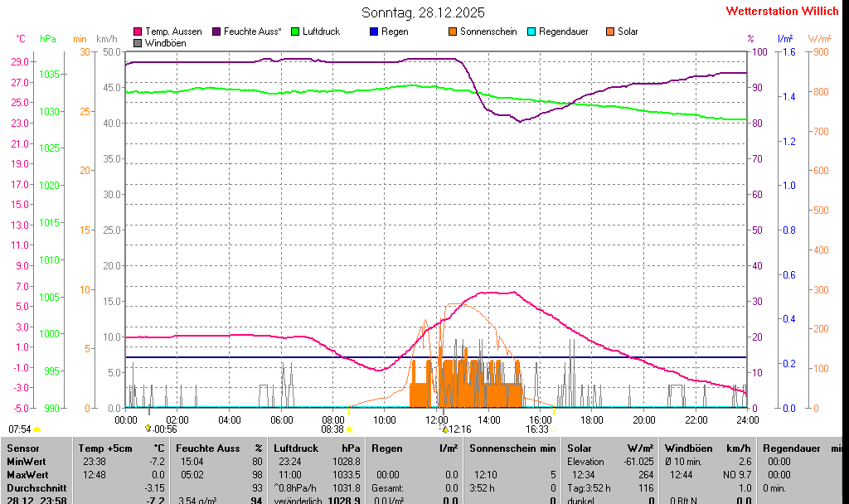Click the orange Sonnenschein legend swatch
This screenshot has height=504, width=849.
click(x=453, y=31)
